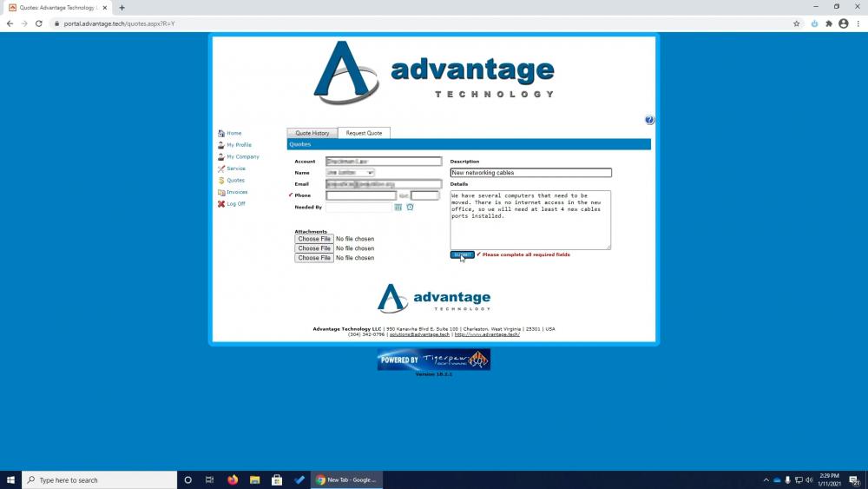868x489 pixels.
Task: Click the Chrome New Tab taskbar item
Action: click(x=346, y=479)
